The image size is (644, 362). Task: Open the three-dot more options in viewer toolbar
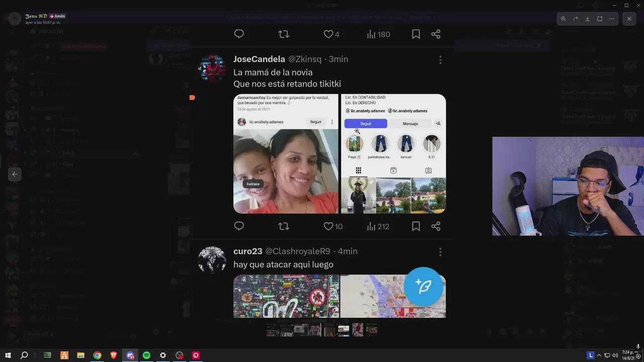(612, 19)
